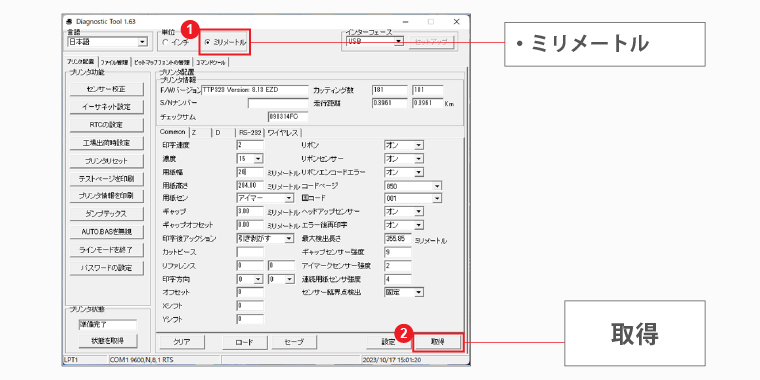Open the 言語 language dropdown

tap(142, 42)
